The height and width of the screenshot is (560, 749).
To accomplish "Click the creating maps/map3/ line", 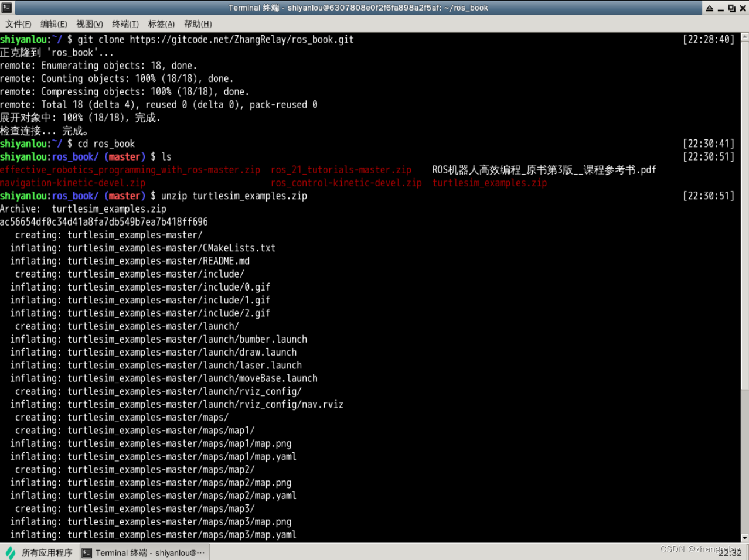I will point(135,508).
